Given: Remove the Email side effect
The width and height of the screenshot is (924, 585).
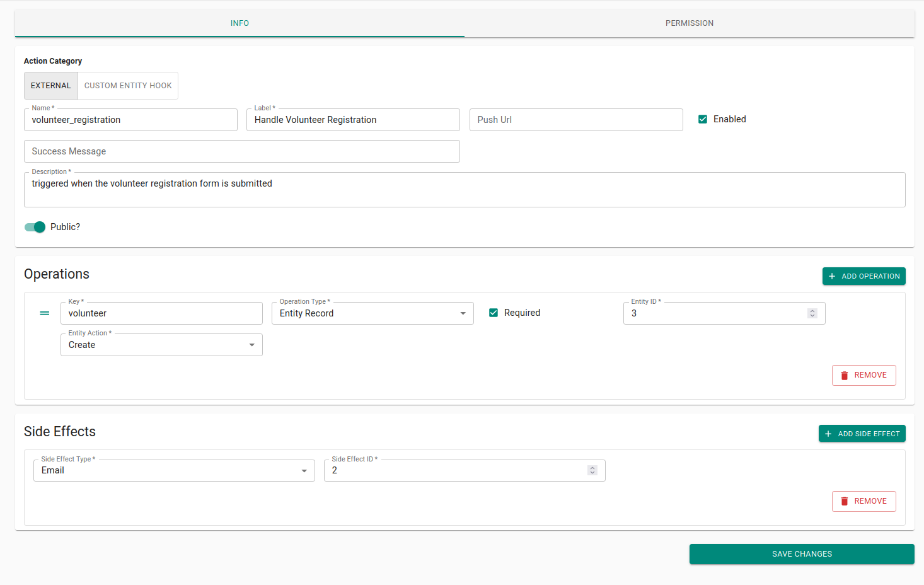Looking at the screenshot, I should pyautogui.click(x=863, y=501).
